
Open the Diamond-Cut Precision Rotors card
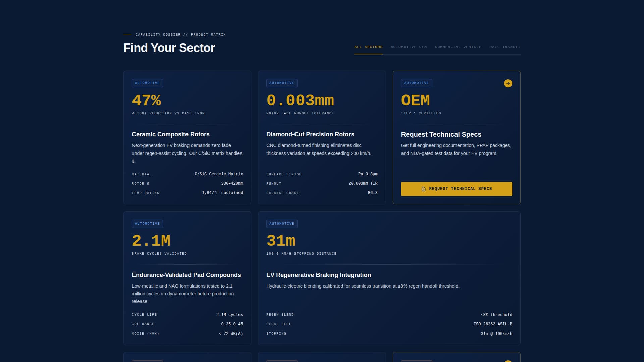(310, 134)
